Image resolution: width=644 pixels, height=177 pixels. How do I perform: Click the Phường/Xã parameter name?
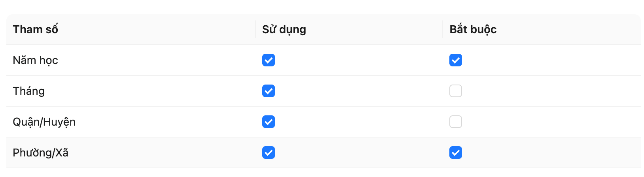point(41,153)
